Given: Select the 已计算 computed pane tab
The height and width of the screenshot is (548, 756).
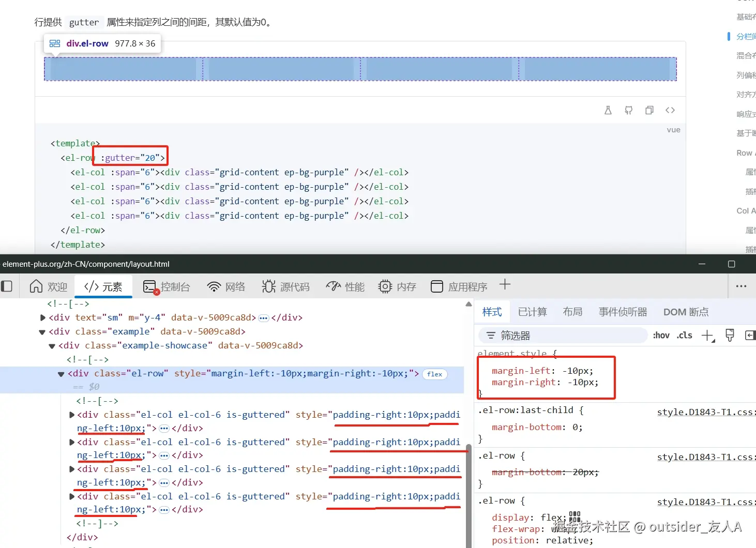Looking at the screenshot, I should point(532,312).
